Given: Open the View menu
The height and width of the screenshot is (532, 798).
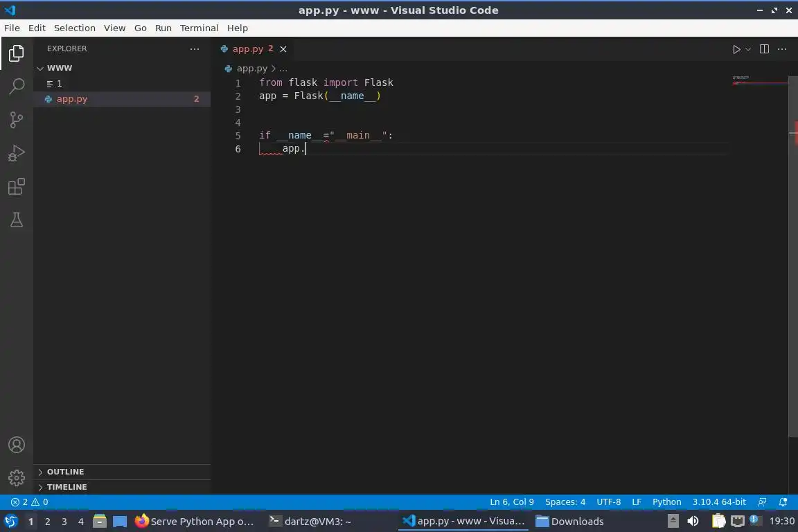Looking at the screenshot, I should point(114,28).
